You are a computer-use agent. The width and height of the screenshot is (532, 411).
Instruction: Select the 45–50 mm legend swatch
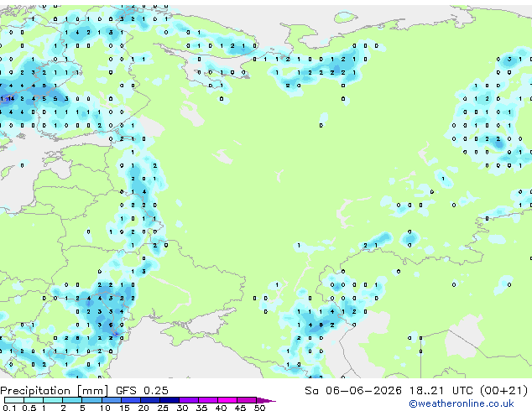(x=247, y=400)
